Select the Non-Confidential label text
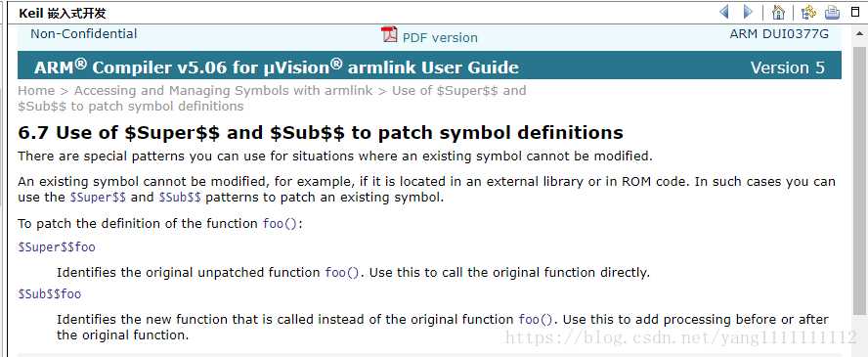868x357 pixels. [84, 34]
